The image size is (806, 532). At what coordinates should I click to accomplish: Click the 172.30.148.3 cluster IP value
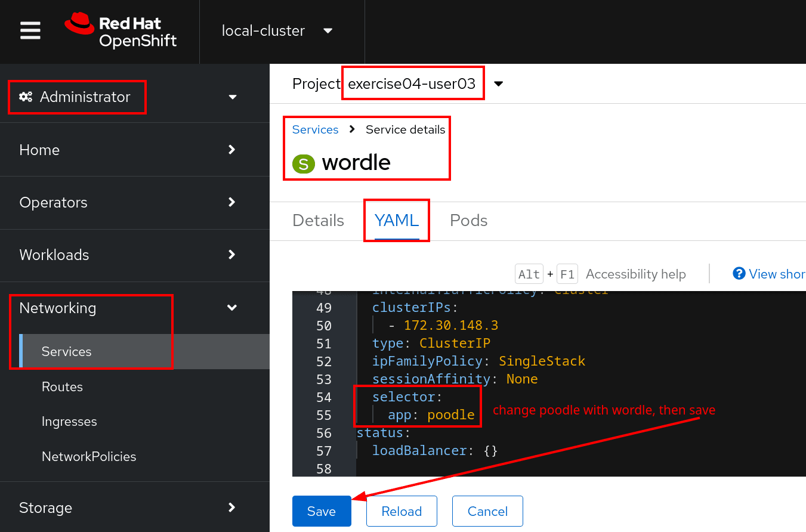(451, 325)
